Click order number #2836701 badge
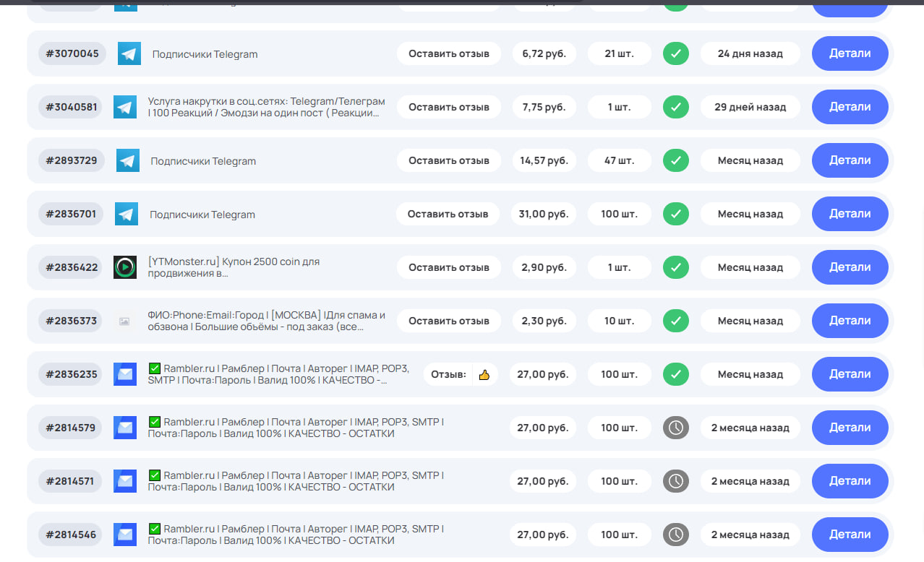924x562 pixels. coord(71,214)
